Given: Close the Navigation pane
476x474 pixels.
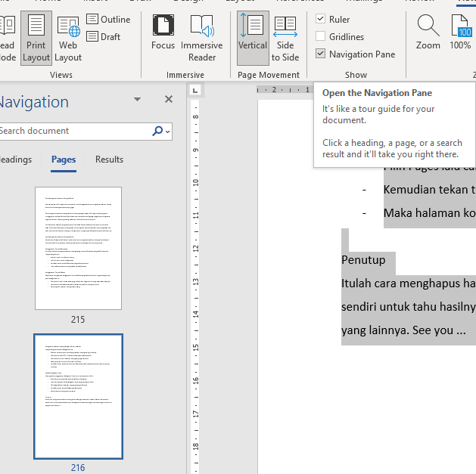Looking at the screenshot, I should point(169,99).
